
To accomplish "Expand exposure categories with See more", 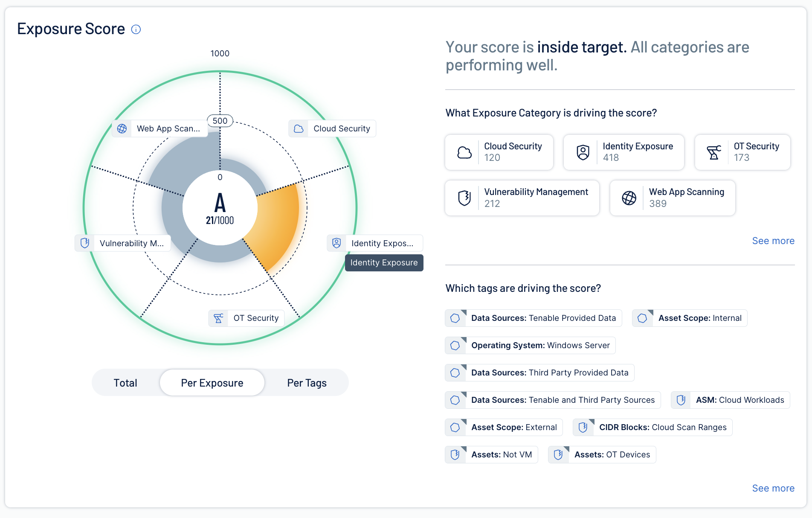I will [773, 241].
